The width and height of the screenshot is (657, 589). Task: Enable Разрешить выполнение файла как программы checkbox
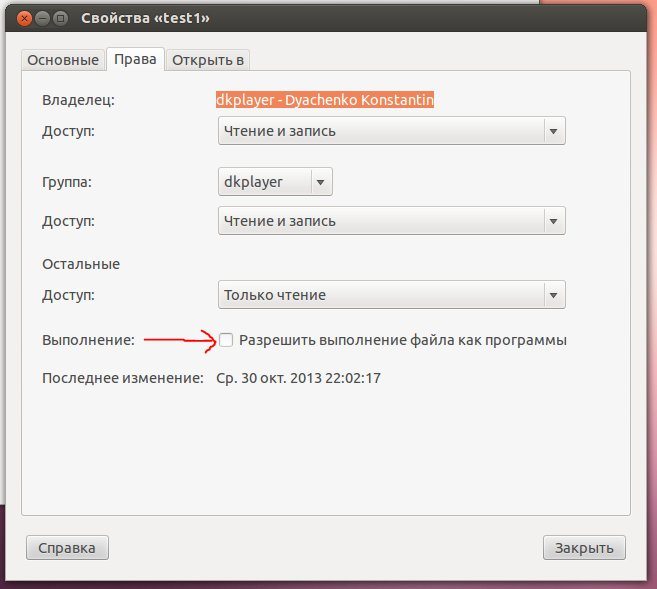226,340
